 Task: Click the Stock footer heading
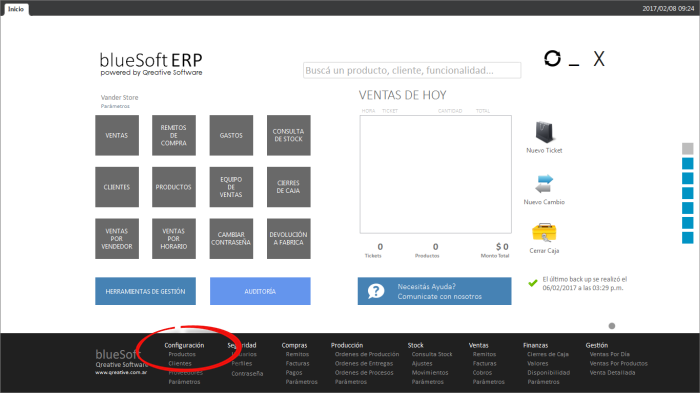pyautogui.click(x=415, y=345)
